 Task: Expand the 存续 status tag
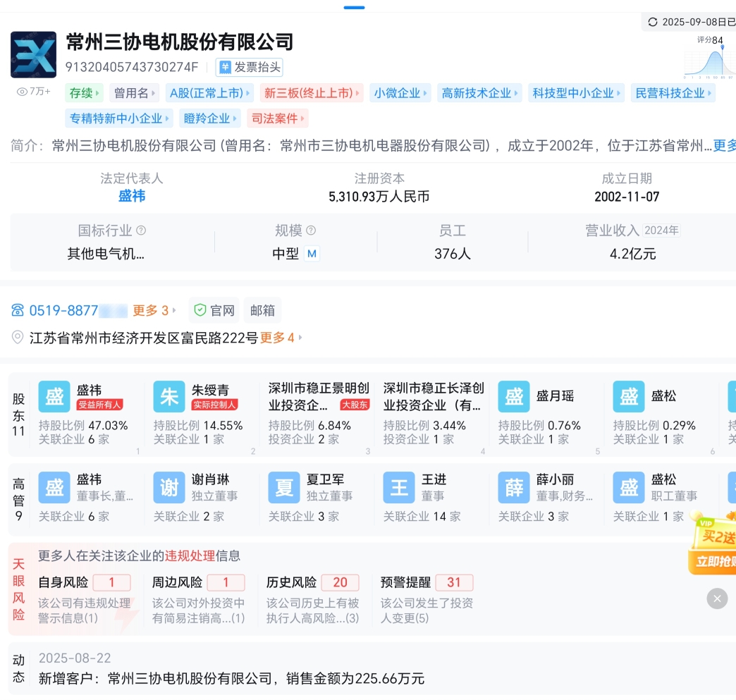(84, 93)
